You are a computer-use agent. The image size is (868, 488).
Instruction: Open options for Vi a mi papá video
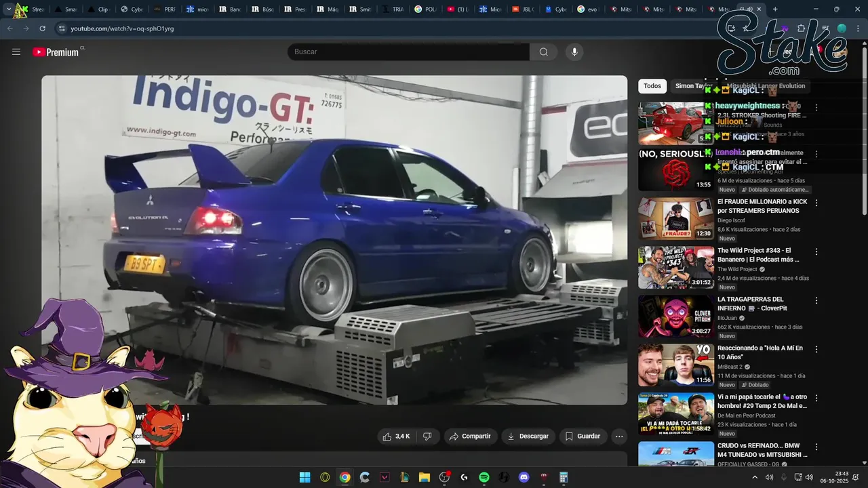pyautogui.click(x=816, y=398)
